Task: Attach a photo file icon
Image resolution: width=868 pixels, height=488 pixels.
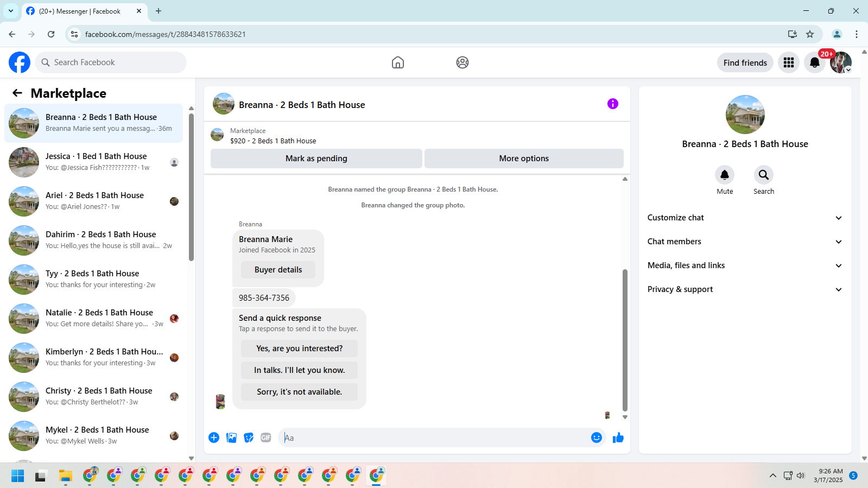Action: click(x=231, y=438)
